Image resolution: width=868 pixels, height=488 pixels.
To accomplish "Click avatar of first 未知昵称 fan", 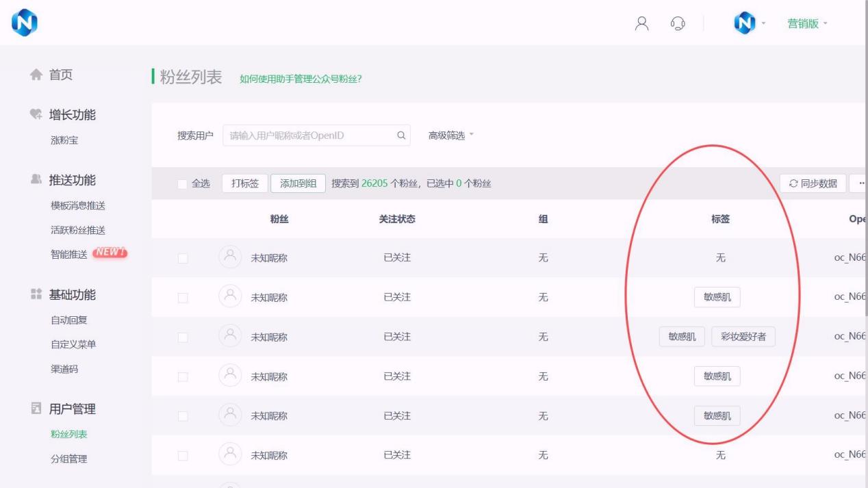I will 230,257.
